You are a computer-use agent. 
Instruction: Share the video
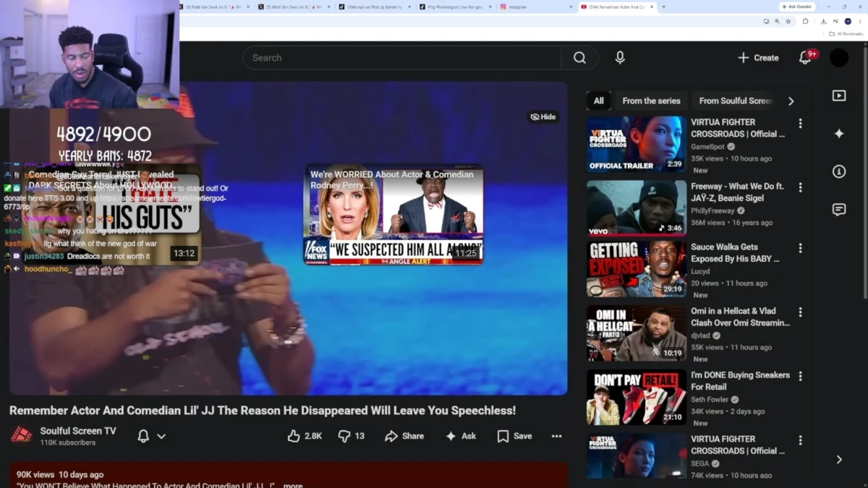pyautogui.click(x=404, y=436)
